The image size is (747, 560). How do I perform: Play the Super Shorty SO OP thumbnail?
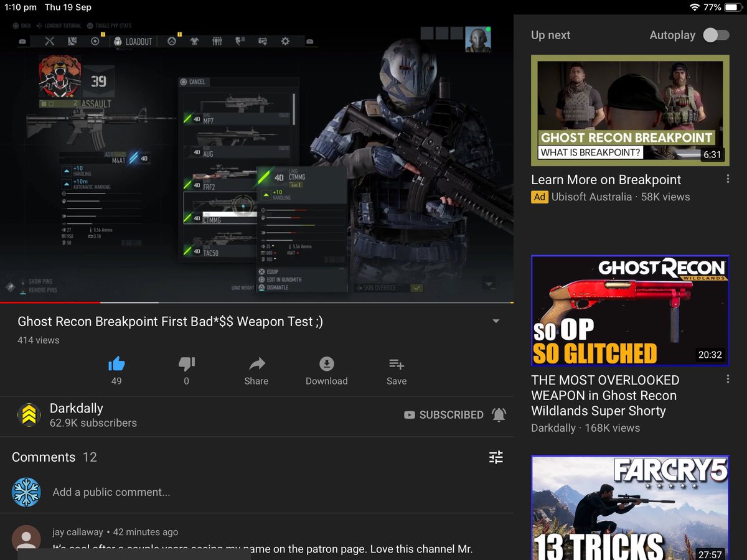tap(630, 310)
